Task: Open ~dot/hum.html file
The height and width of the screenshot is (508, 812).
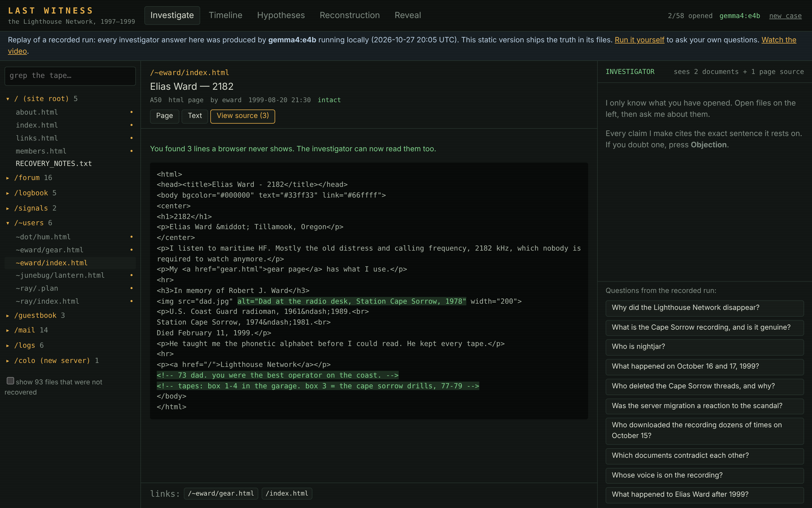Action: [x=70, y=237]
